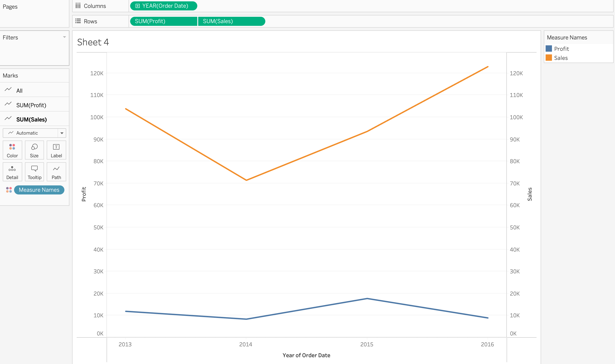
Task: Click the Rows shelf icon
Action: pyautogui.click(x=78, y=21)
